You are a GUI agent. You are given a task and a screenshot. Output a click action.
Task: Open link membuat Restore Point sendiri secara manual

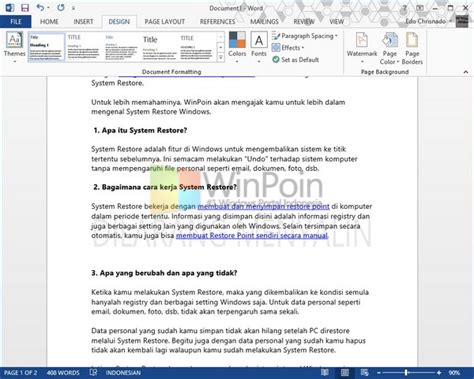coord(252,235)
